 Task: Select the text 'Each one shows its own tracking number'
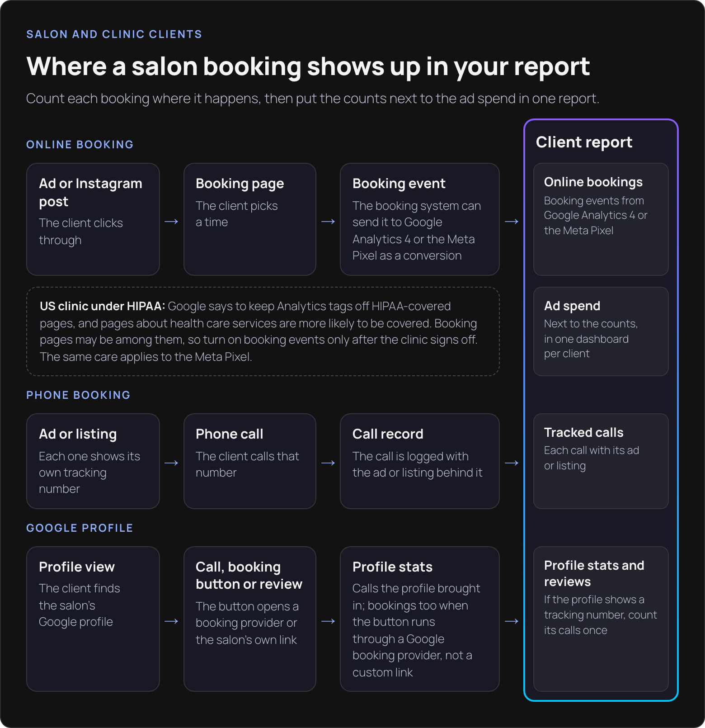(89, 473)
